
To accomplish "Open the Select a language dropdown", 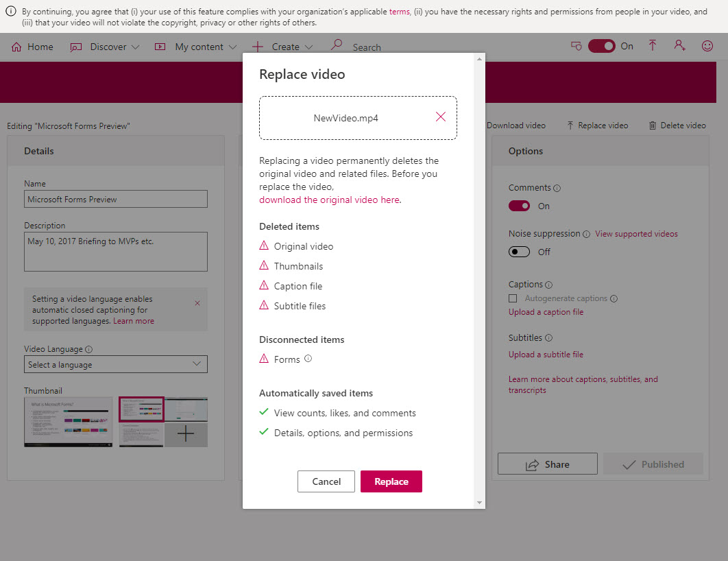I will [116, 364].
